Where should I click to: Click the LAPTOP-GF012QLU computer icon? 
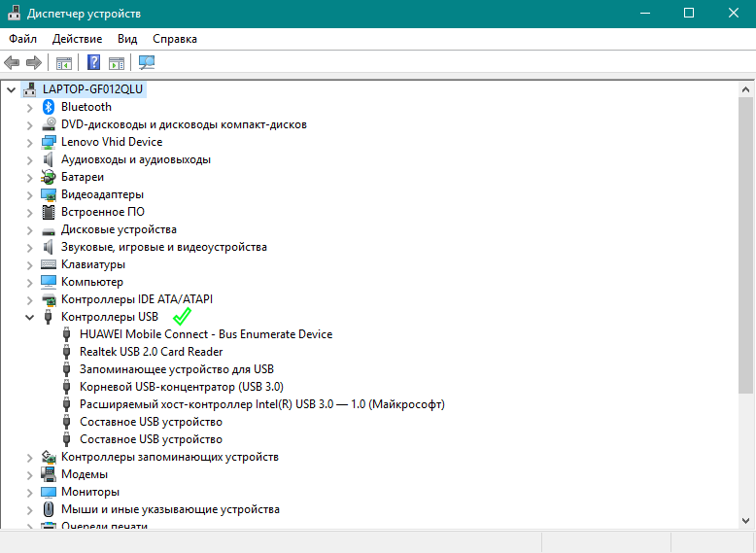[x=30, y=89]
